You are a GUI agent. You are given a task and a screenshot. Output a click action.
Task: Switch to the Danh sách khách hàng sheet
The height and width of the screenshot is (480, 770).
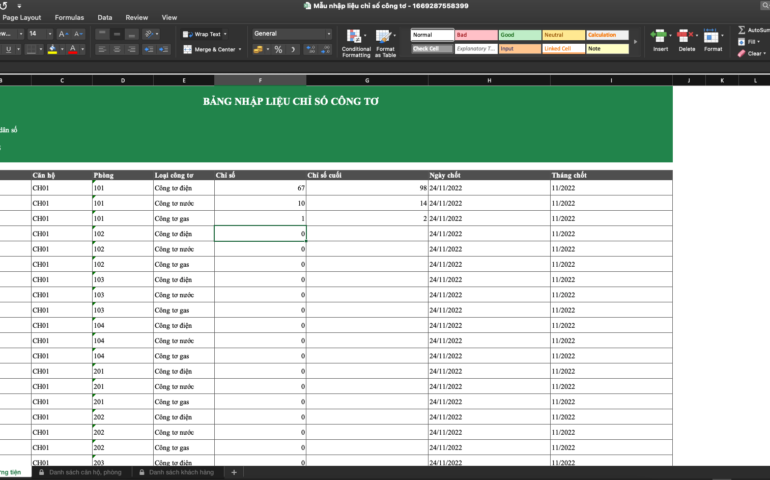181,472
